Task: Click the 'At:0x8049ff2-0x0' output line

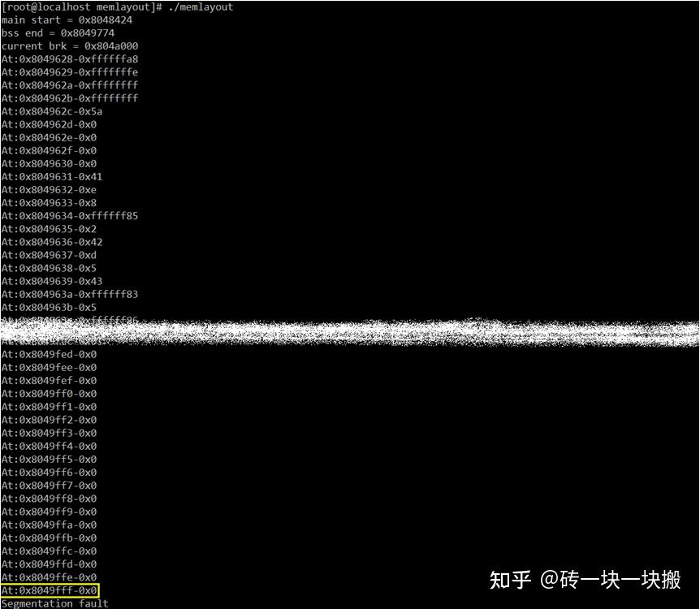Action: (49, 420)
